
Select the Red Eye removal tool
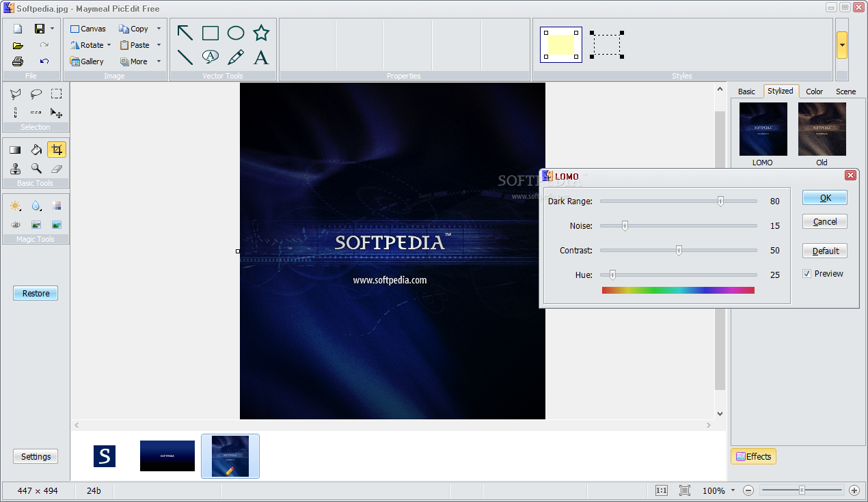click(15, 225)
